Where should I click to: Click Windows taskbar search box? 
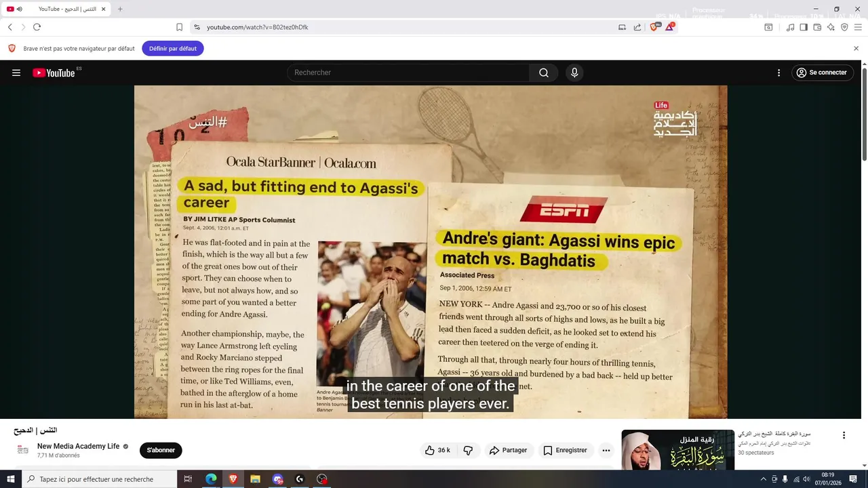click(99, 479)
